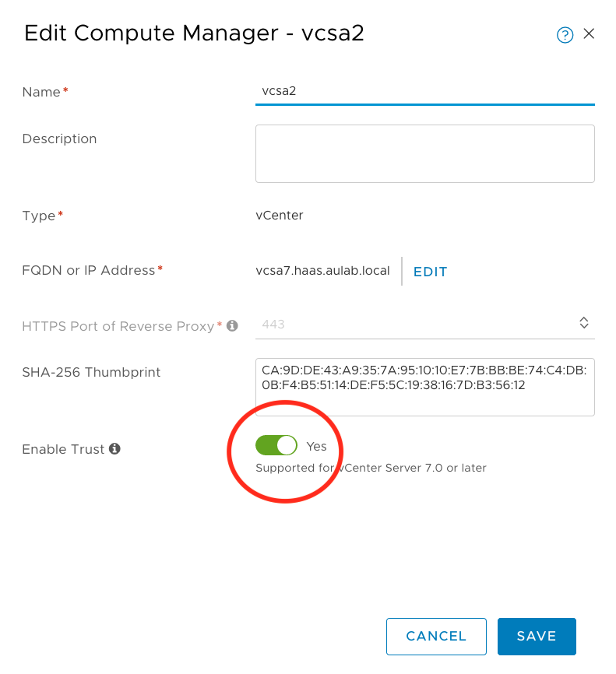The height and width of the screenshot is (674, 616).
Task: Open the help question mark icon
Action: (x=565, y=35)
